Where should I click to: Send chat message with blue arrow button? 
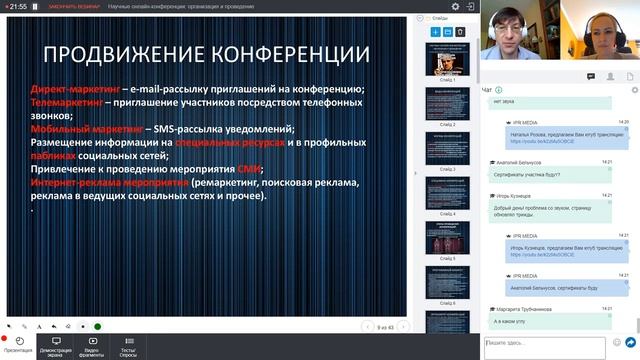click(631, 342)
